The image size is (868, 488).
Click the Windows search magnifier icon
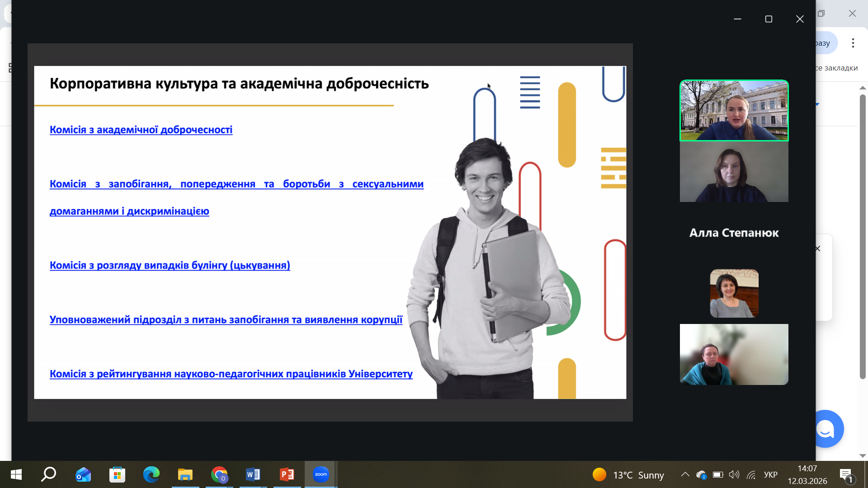click(x=49, y=474)
